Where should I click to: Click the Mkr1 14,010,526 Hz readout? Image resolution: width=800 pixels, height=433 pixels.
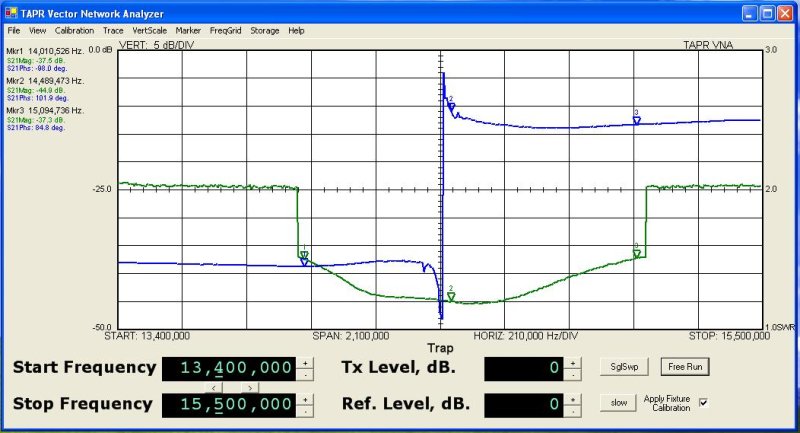45,52
